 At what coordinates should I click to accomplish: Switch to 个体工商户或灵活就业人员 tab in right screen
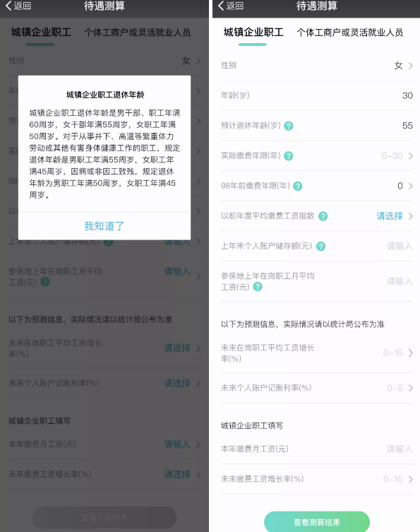coord(350,32)
